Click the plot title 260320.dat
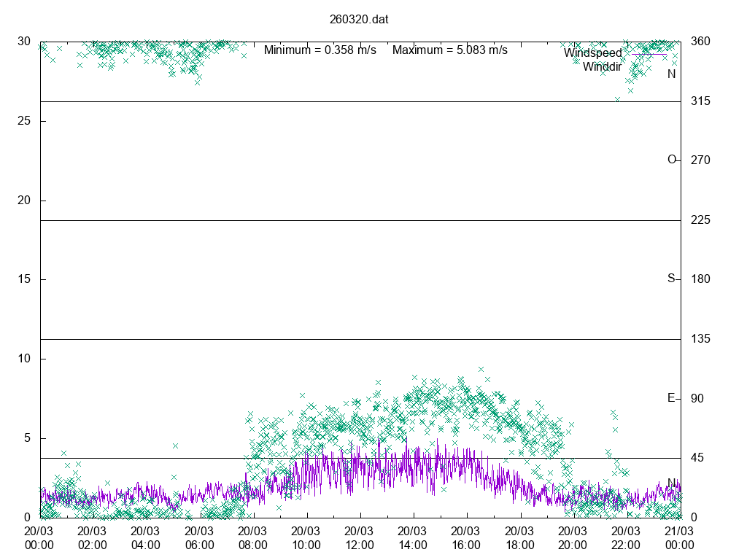The width and height of the screenshot is (747, 560). [x=359, y=20]
